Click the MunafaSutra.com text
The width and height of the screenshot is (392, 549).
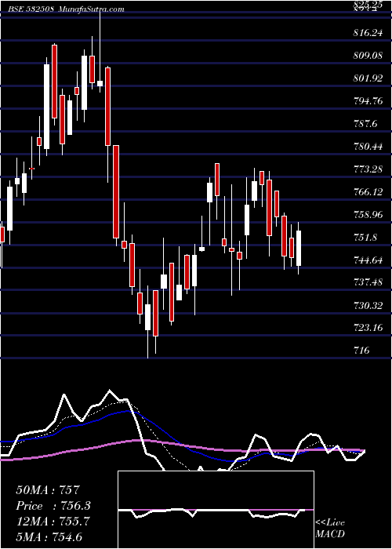click(x=92, y=9)
